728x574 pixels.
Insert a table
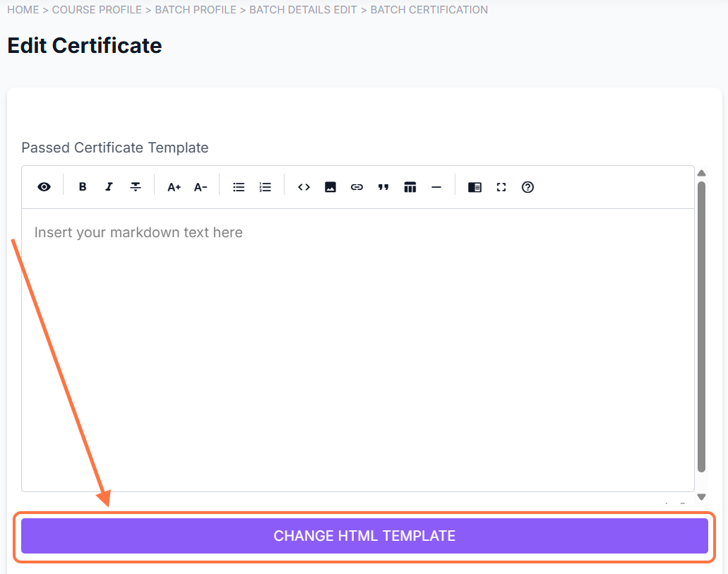410,187
